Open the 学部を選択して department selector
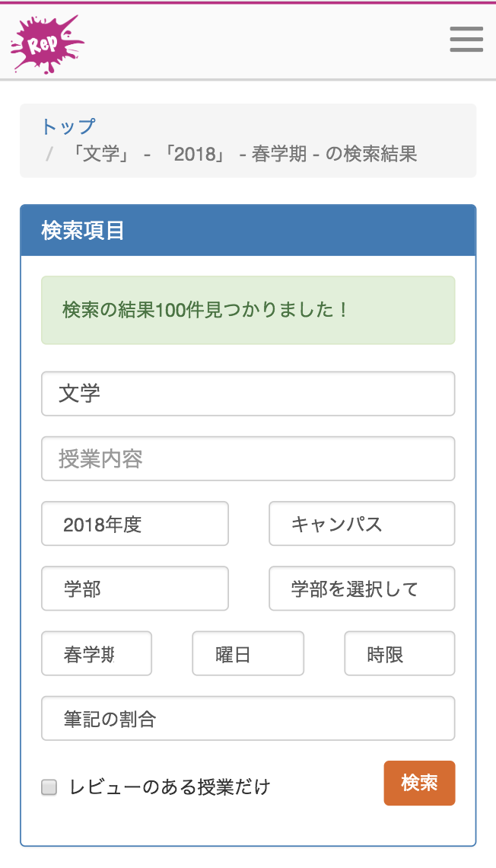This screenshot has width=496, height=868. point(361,589)
